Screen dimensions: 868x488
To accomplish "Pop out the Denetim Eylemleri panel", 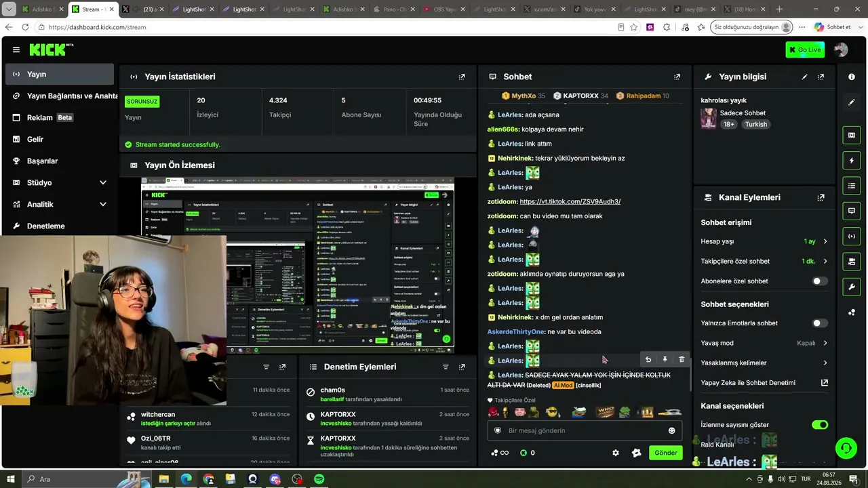I will click(462, 367).
